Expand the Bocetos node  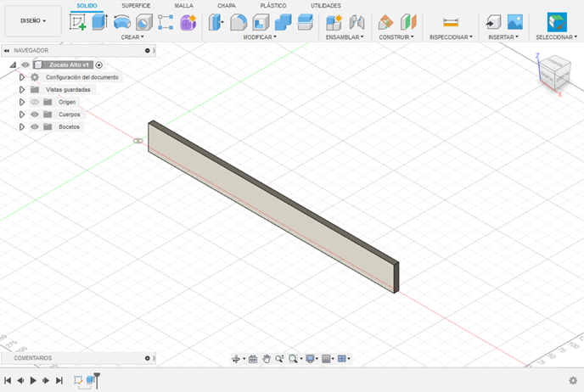[22, 127]
